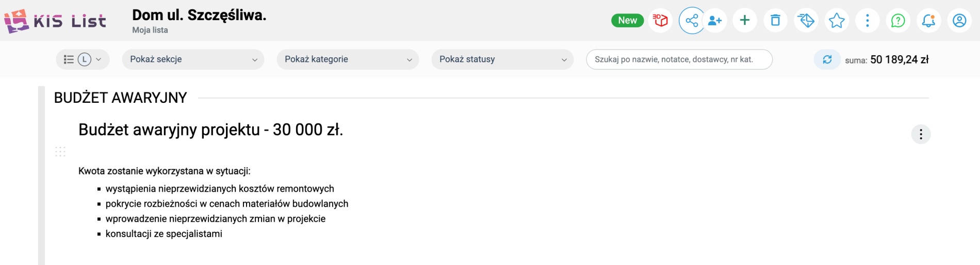Add a new item with plus icon
This screenshot has width=980, height=265.
point(745,21)
